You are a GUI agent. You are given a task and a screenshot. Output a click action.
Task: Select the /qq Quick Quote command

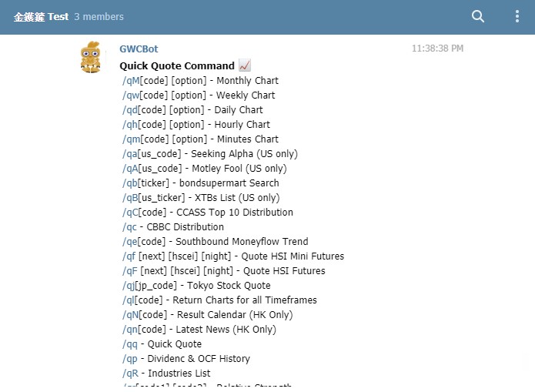130,344
